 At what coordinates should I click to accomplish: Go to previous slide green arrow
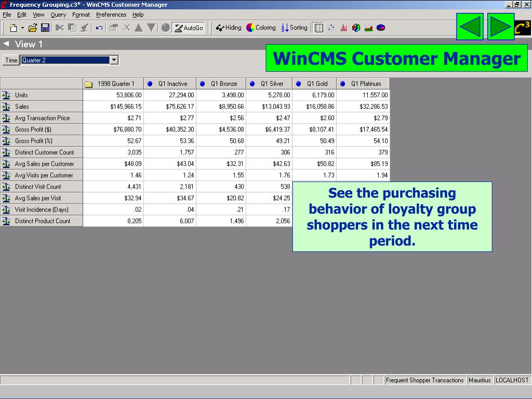470,26
